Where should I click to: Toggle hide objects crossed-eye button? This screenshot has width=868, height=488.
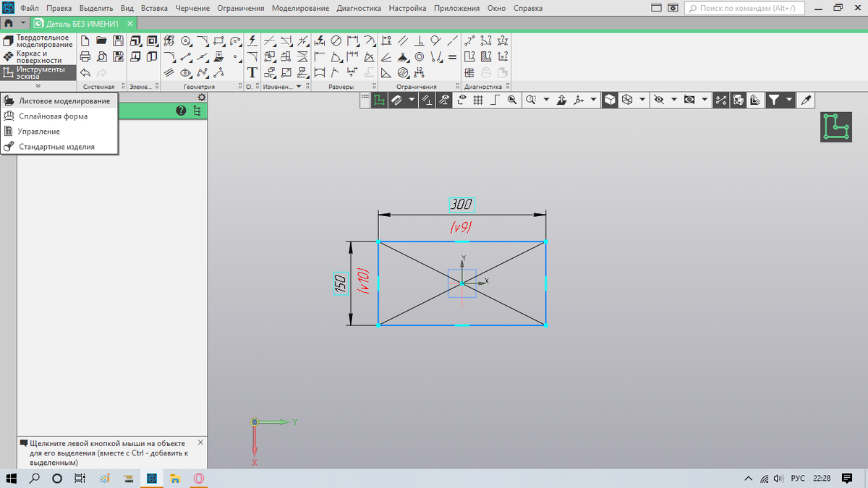(658, 100)
